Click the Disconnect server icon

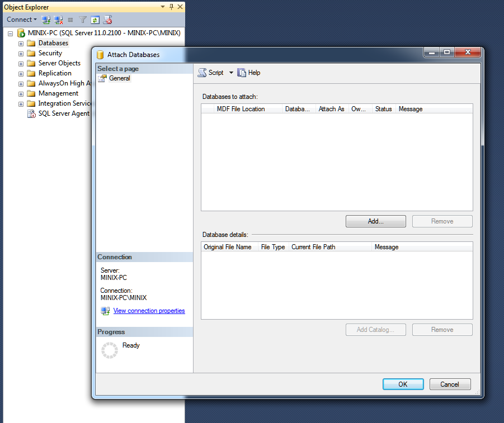pyautogui.click(x=58, y=20)
